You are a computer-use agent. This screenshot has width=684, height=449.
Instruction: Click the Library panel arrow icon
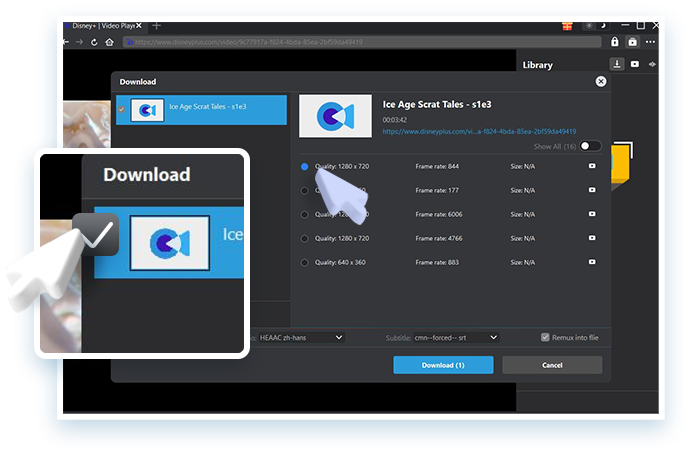click(x=652, y=64)
